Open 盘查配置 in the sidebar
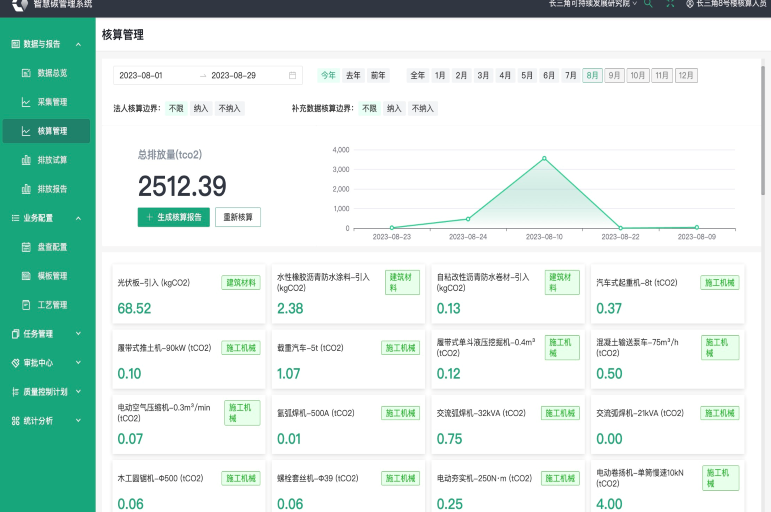This screenshot has height=512, width=771. [x=52, y=247]
